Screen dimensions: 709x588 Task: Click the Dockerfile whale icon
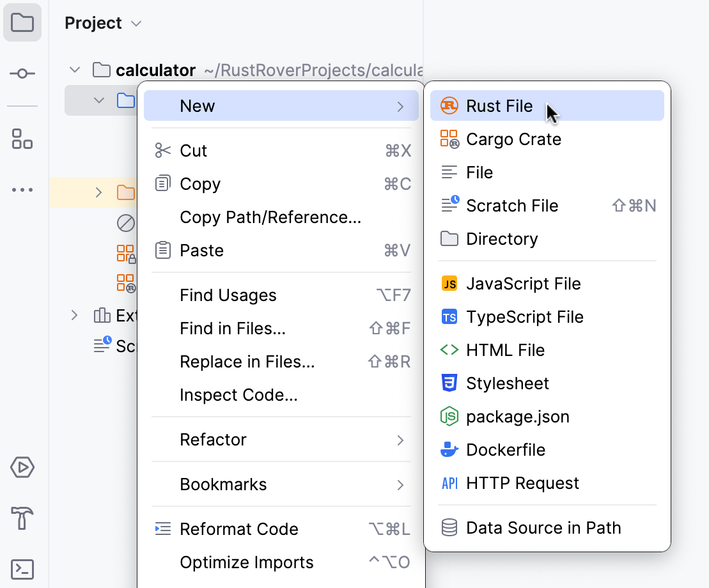(449, 450)
